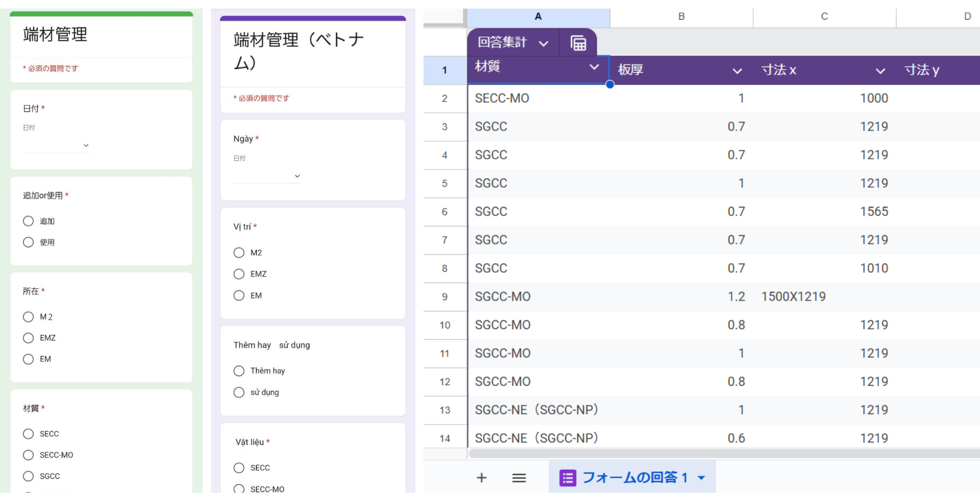Select EM under 所在
This screenshot has width=980, height=493.
pos(28,359)
